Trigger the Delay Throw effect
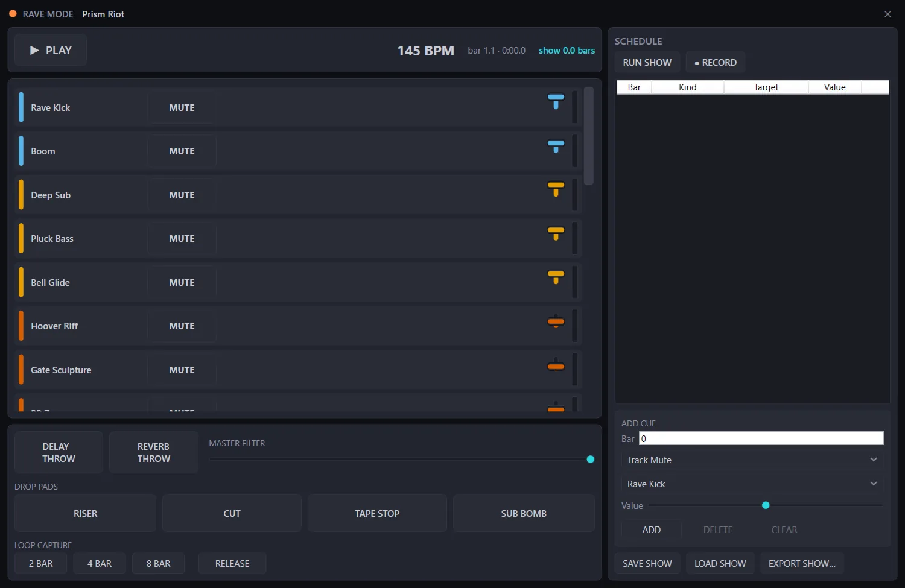The image size is (905, 588). coord(59,452)
